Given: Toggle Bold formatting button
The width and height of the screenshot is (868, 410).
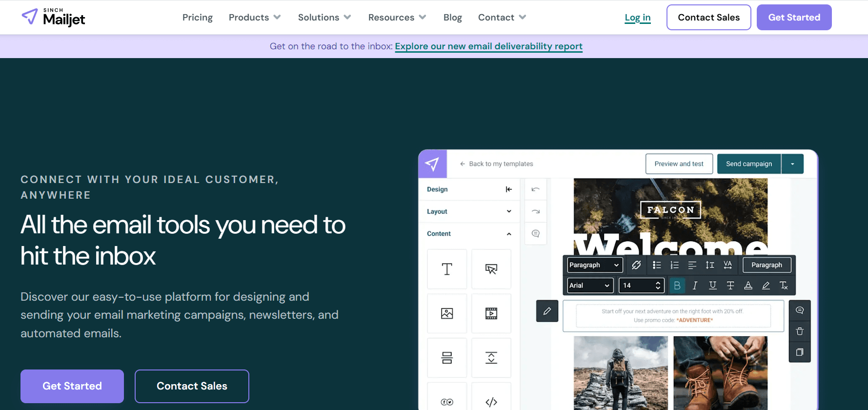Looking at the screenshot, I should click(677, 286).
